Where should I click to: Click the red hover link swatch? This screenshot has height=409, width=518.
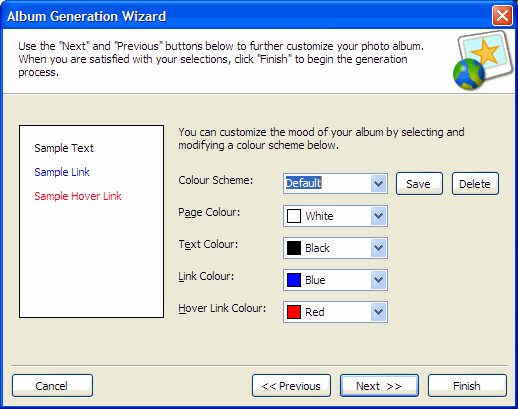[x=294, y=312]
